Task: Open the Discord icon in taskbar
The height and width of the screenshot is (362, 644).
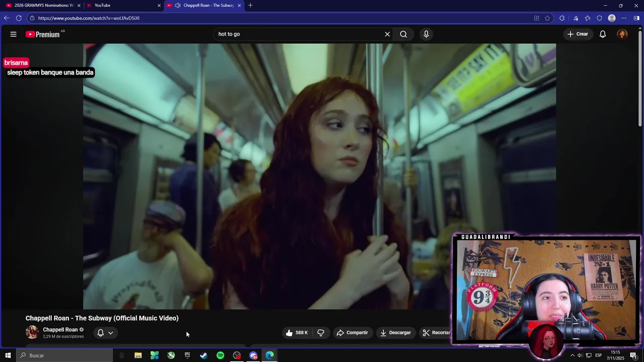Action: click(x=254, y=355)
